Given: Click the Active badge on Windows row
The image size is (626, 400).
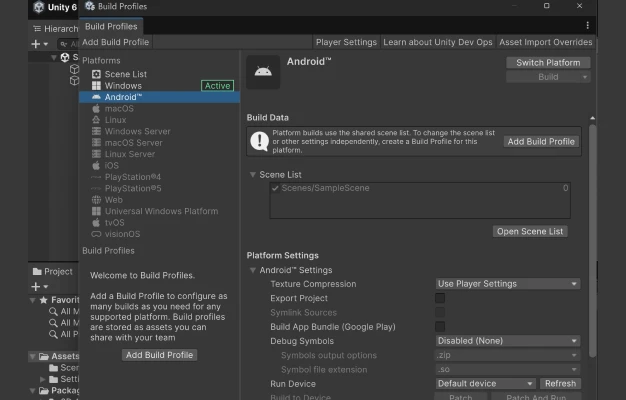Looking at the screenshot, I should [x=217, y=86].
